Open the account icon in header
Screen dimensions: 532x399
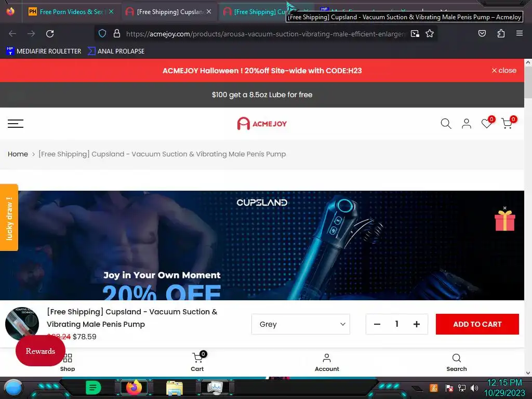[467, 124]
